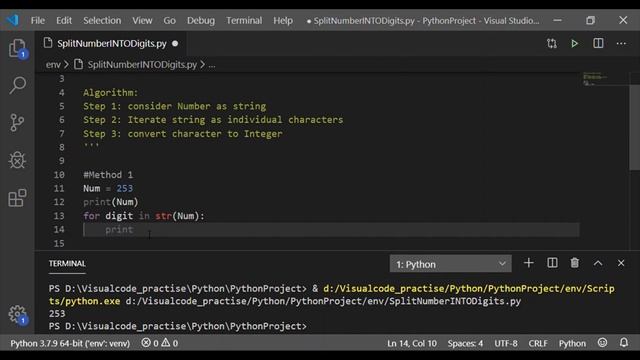This screenshot has width=640, height=360.
Task: Click Step 2: Iterate string line
Action: 213,120
